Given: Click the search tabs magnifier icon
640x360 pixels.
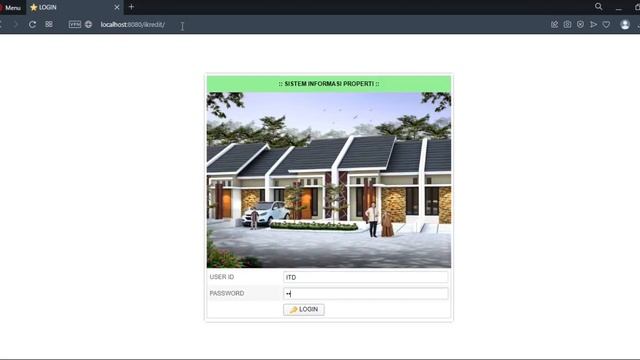Looking at the screenshot, I should tap(598, 7).
